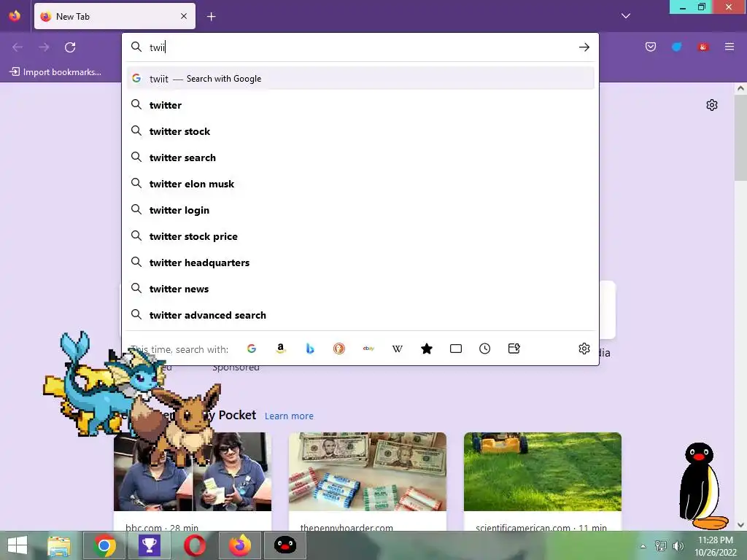Click the address bar input showing 'twii'
The width and height of the screenshot is (747, 560).
[x=360, y=47]
